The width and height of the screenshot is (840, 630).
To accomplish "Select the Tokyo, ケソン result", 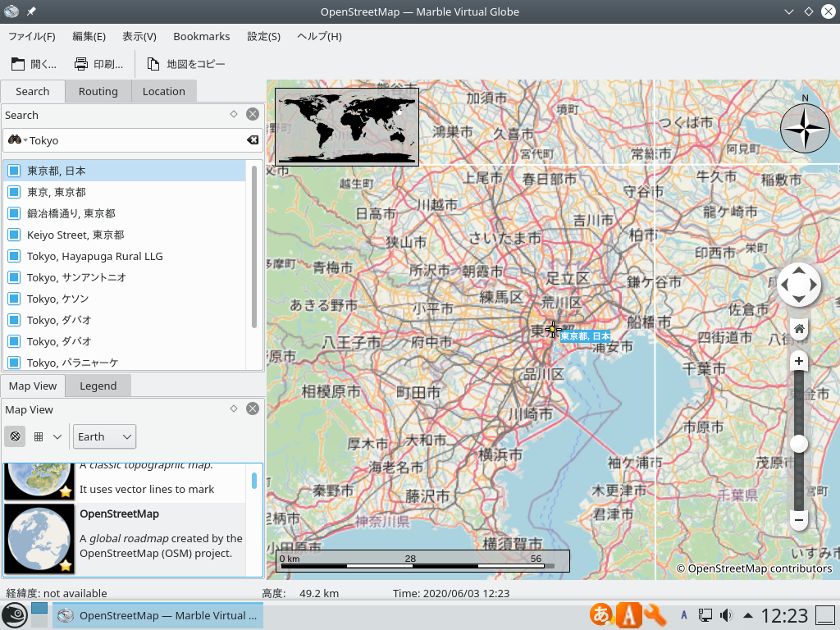I will [x=125, y=299].
